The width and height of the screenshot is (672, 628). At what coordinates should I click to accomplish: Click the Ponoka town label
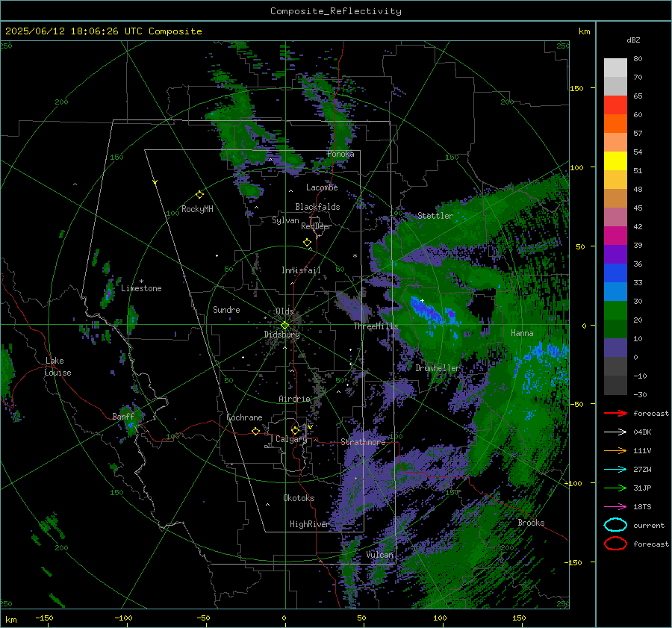340,154
